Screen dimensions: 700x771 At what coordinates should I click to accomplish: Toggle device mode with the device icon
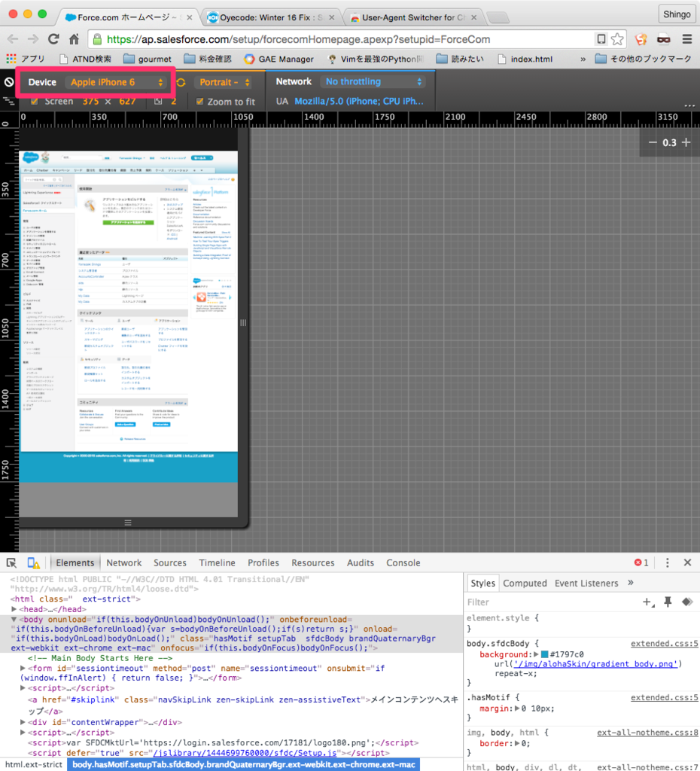click(x=31, y=562)
